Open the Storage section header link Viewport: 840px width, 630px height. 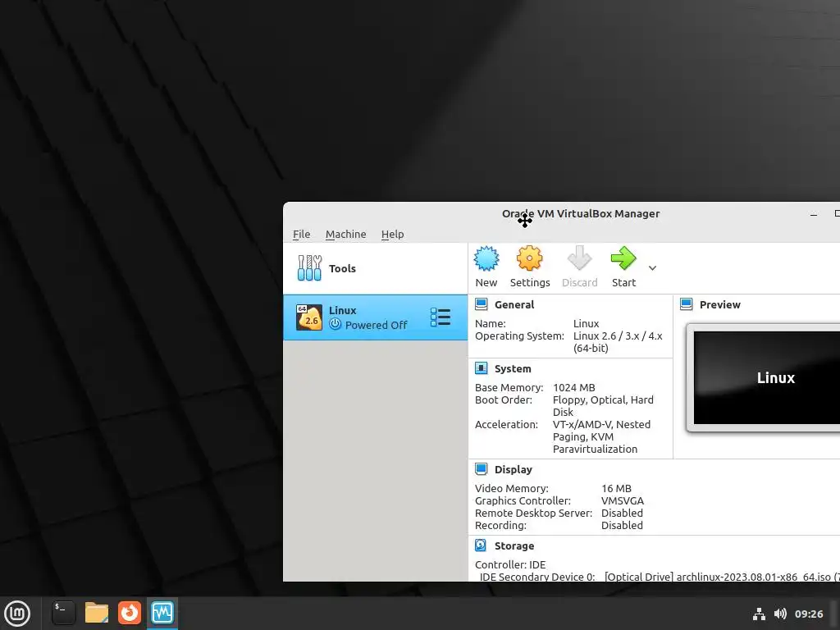pos(514,546)
